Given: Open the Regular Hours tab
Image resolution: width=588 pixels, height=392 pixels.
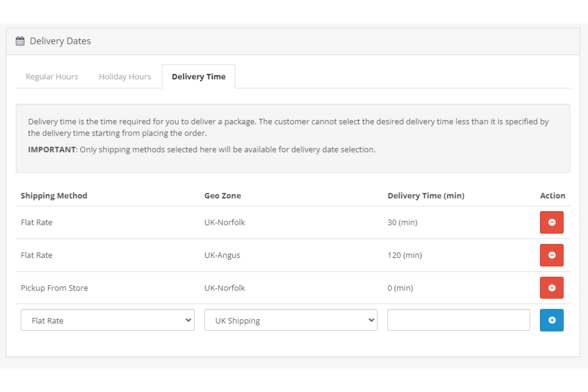Looking at the screenshot, I should click(x=52, y=76).
